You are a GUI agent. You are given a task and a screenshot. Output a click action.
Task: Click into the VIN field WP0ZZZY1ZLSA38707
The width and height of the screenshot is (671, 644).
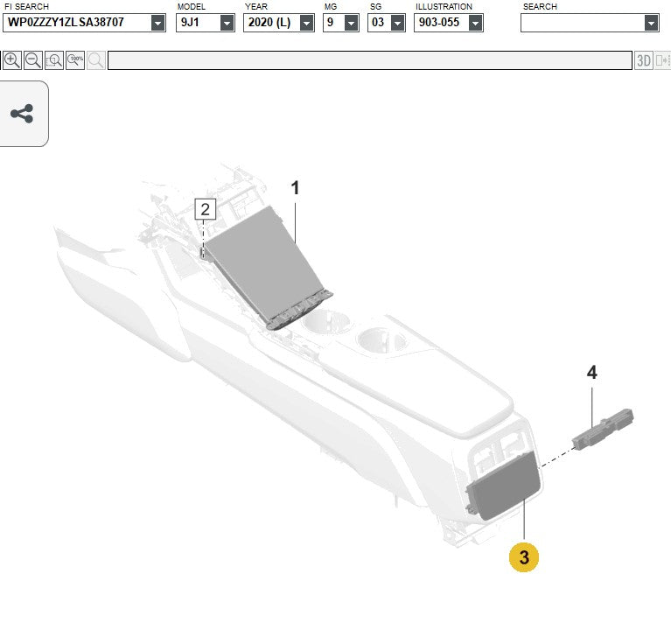(77, 23)
